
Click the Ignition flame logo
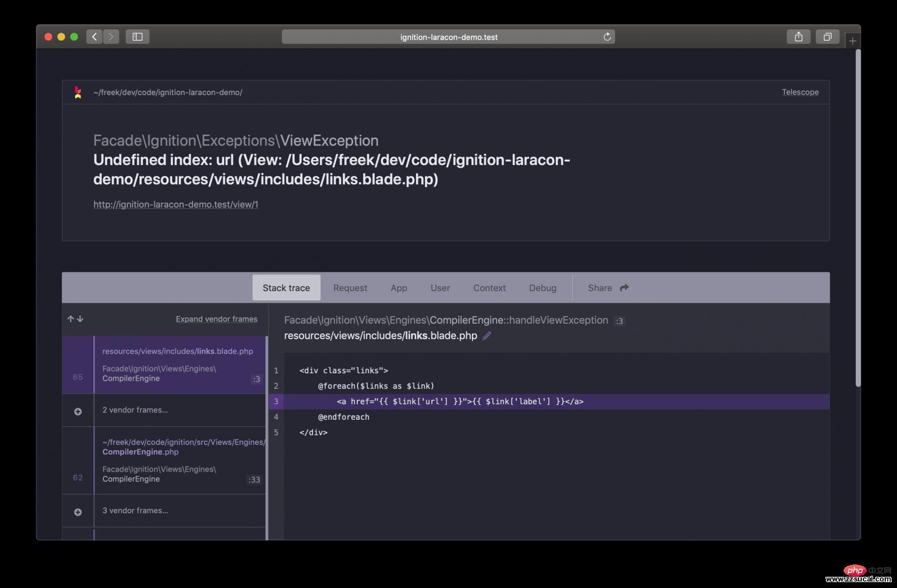click(78, 92)
